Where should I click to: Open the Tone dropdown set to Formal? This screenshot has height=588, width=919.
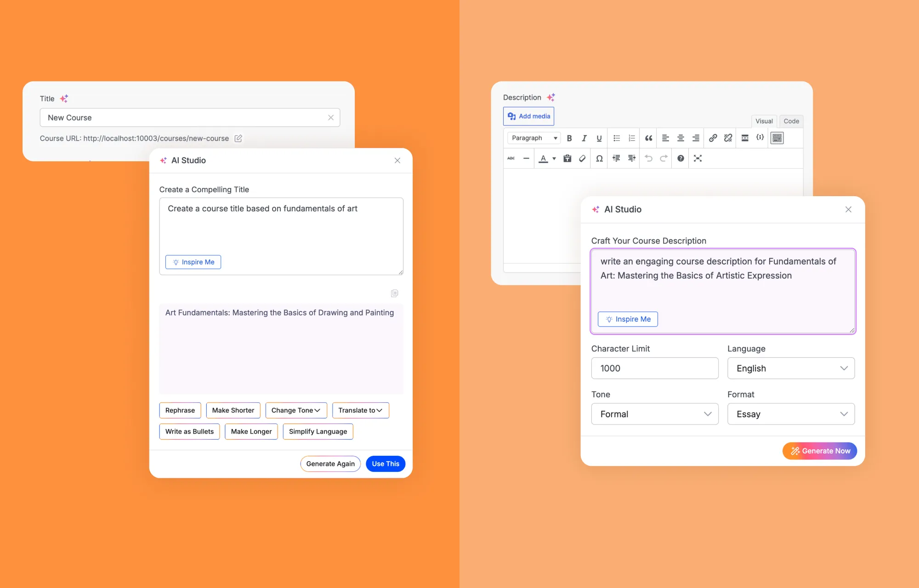click(655, 414)
